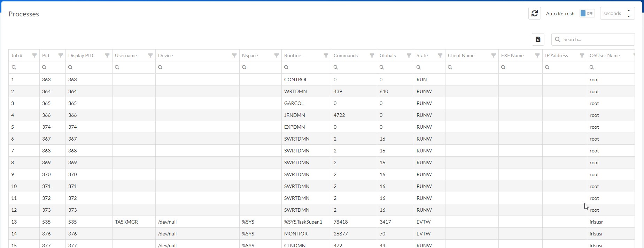Open the Routine column filter
The image size is (644, 248).
pos(326,55)
